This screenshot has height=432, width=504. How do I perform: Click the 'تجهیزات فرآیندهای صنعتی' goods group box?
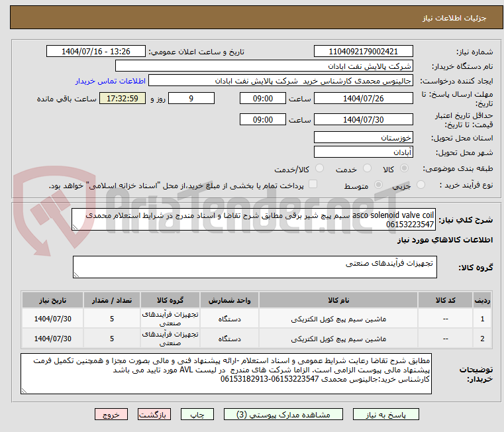tap(254, 268)
